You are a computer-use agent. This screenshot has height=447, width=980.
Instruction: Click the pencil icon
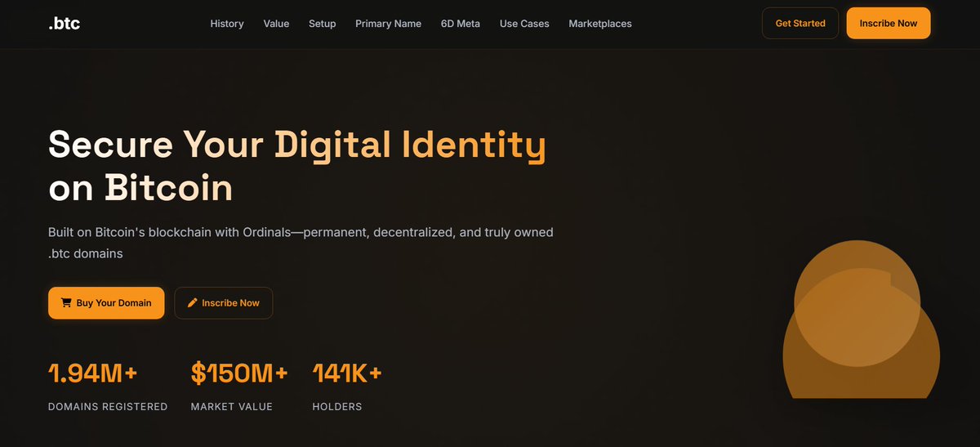point(193,302)
